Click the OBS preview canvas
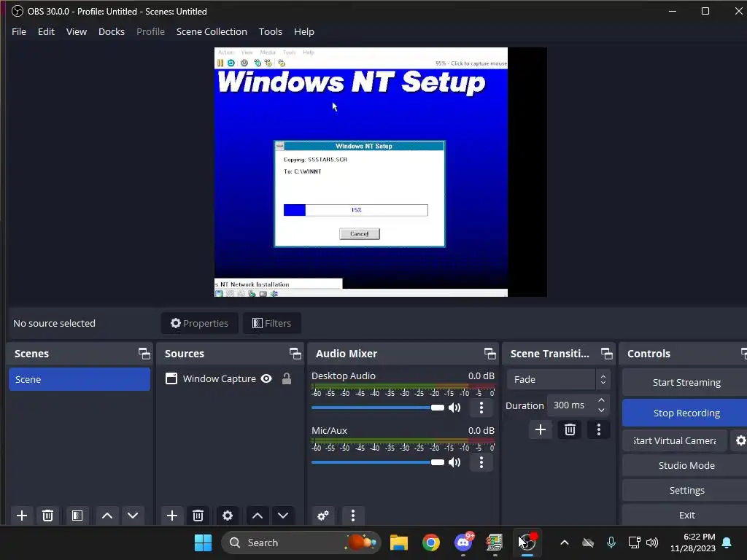The width and height of the screenshot is (747, 560). click(x=380, y=172)
